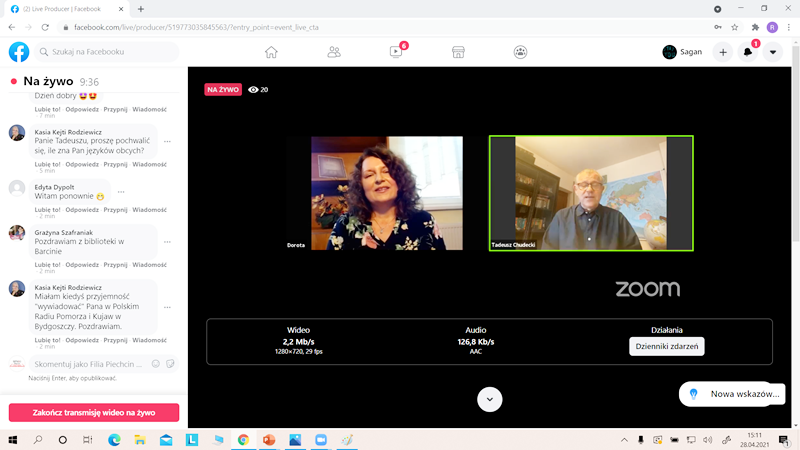The width and height of the screenshot is (800, 450).
Task: Click Zakończ transmisję wideo na żywo button
Action: tap(94, 412)
